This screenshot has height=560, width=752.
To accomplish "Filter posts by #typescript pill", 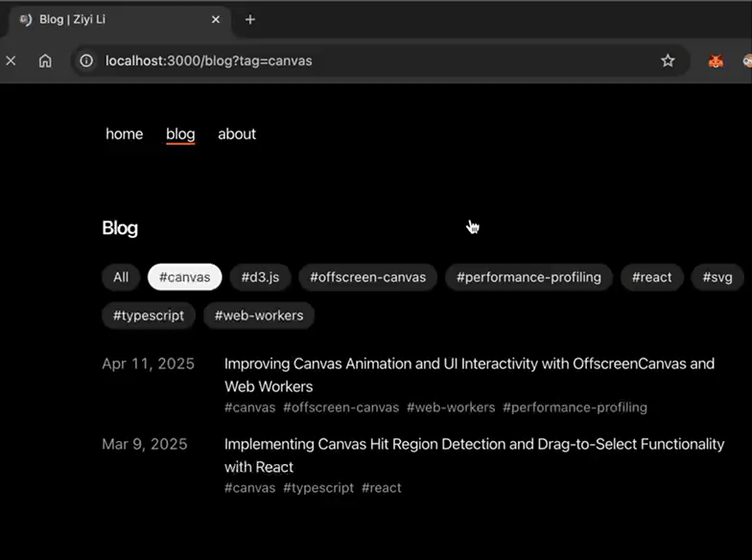I will click(148, 315).
